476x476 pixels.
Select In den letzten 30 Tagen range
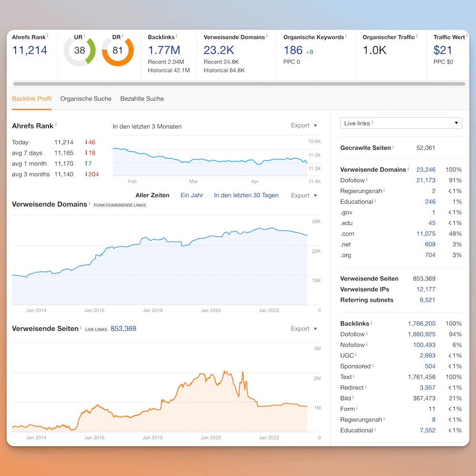(x=246, y=195)
